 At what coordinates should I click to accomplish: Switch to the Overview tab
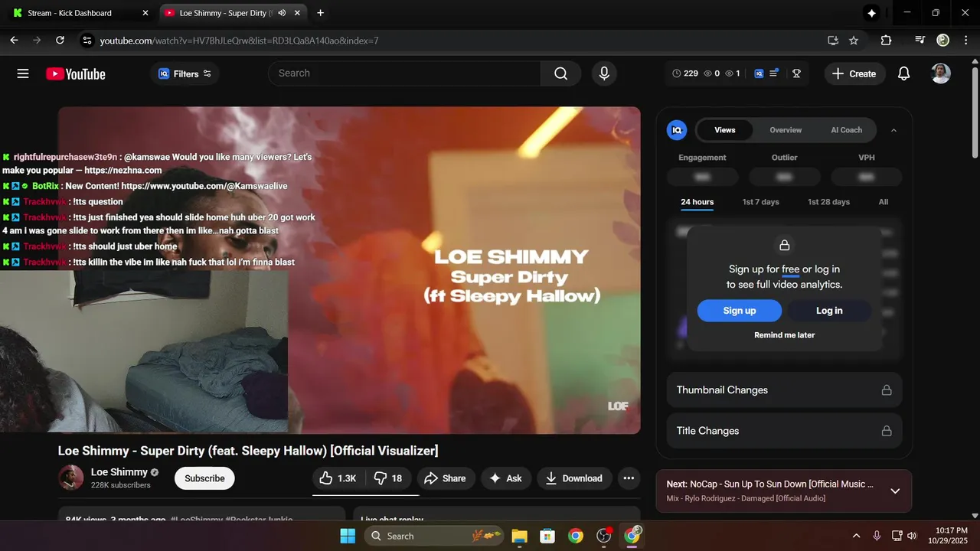click(x=786, y=130)
